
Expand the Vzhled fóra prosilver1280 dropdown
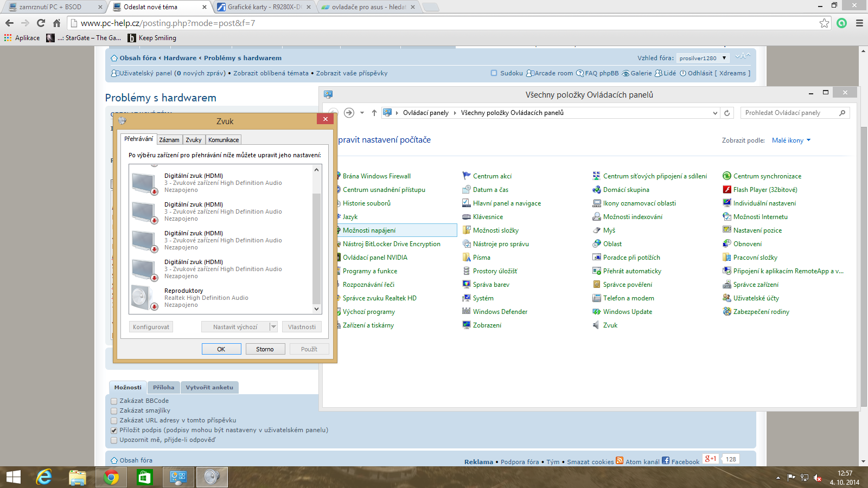[703, 58]
